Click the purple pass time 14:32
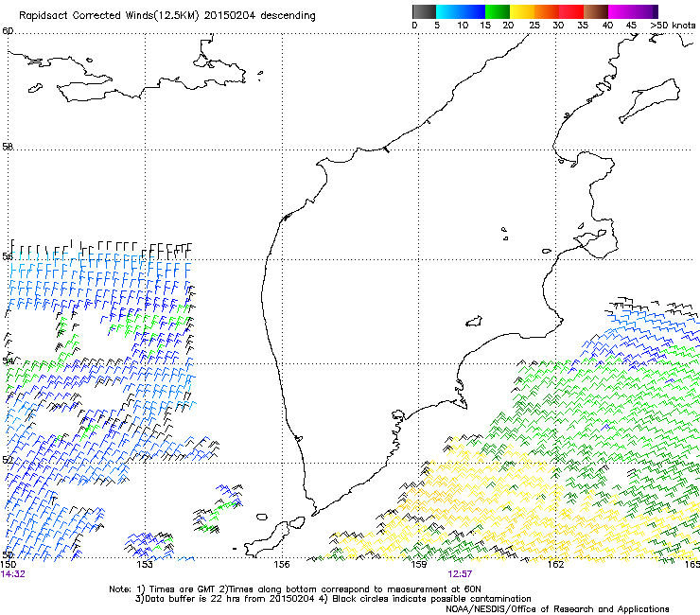 tap(13, 574)
